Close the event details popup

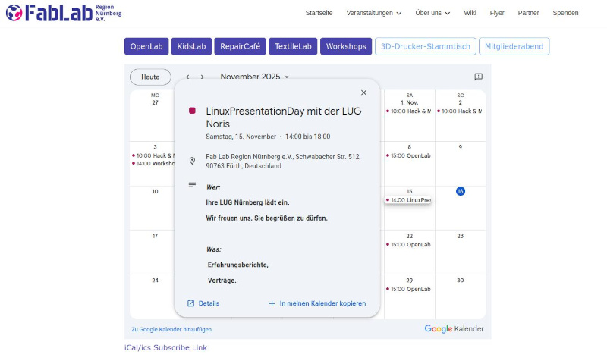(363, 93)
